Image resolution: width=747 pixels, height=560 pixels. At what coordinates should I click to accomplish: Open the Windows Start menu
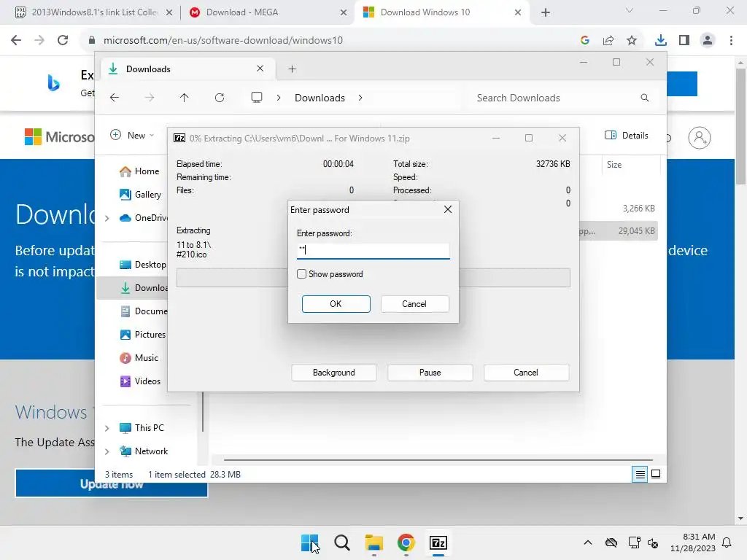(309, 542)
